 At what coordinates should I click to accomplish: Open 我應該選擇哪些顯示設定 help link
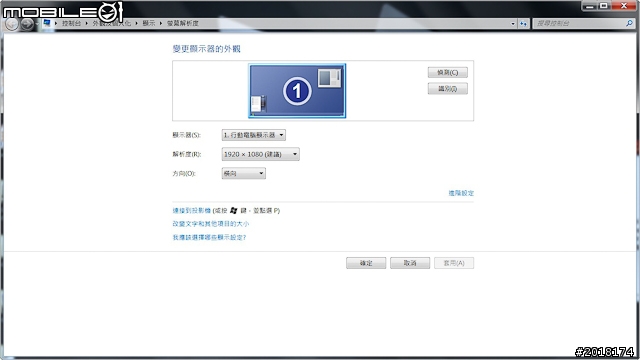[209, 237]
